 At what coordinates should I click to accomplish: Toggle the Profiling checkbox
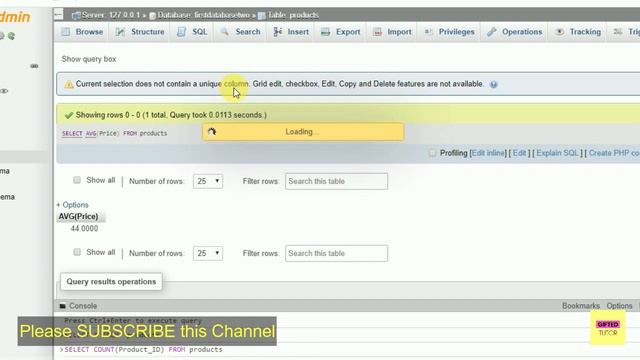[x=432, y=153]
